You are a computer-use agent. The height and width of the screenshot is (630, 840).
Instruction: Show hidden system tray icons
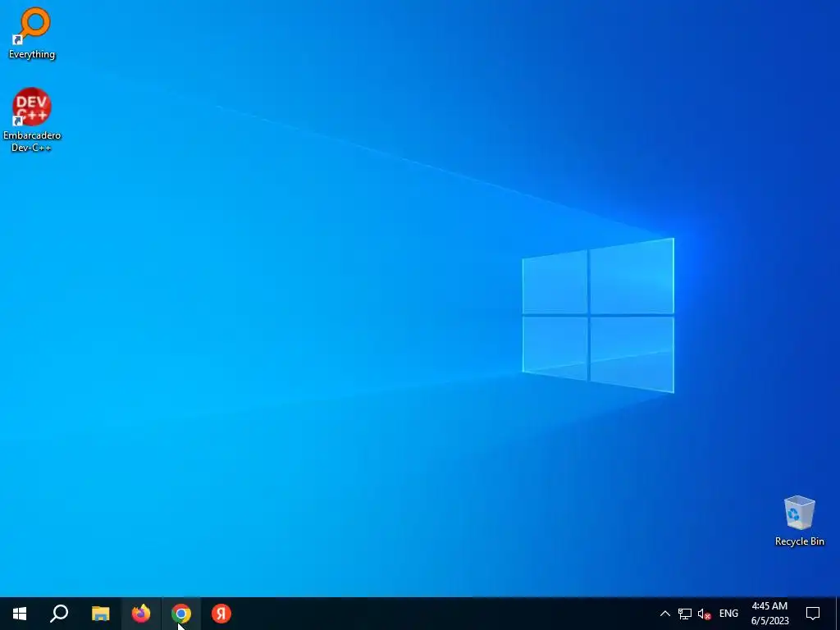[x=664, y=614]
